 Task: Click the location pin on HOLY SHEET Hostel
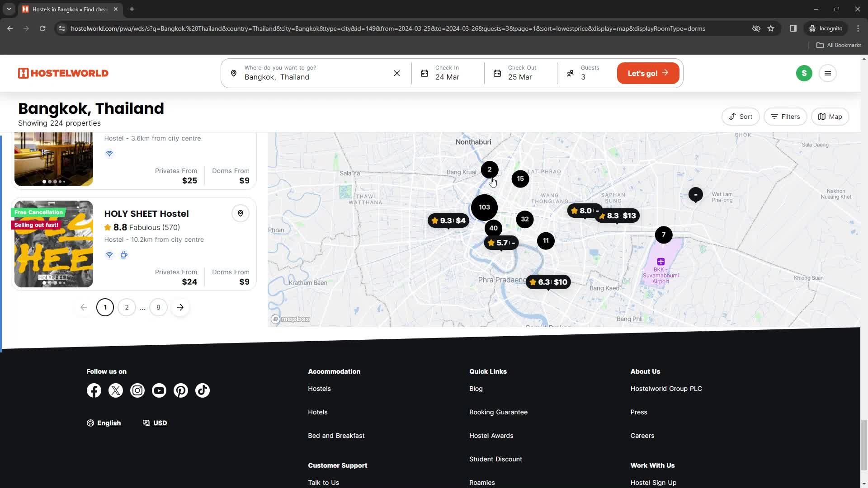click(x=240, y=213)
